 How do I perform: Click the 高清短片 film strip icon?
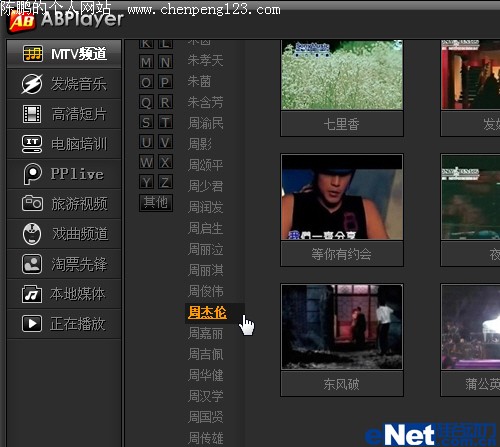(x=32, y=114)
